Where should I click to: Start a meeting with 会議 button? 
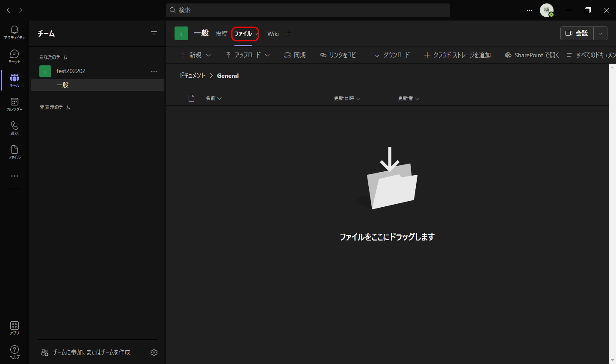[577, 33]
